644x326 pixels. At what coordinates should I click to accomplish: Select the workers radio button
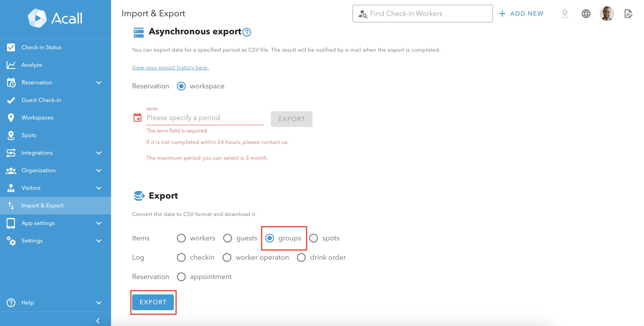pos(181,238)
